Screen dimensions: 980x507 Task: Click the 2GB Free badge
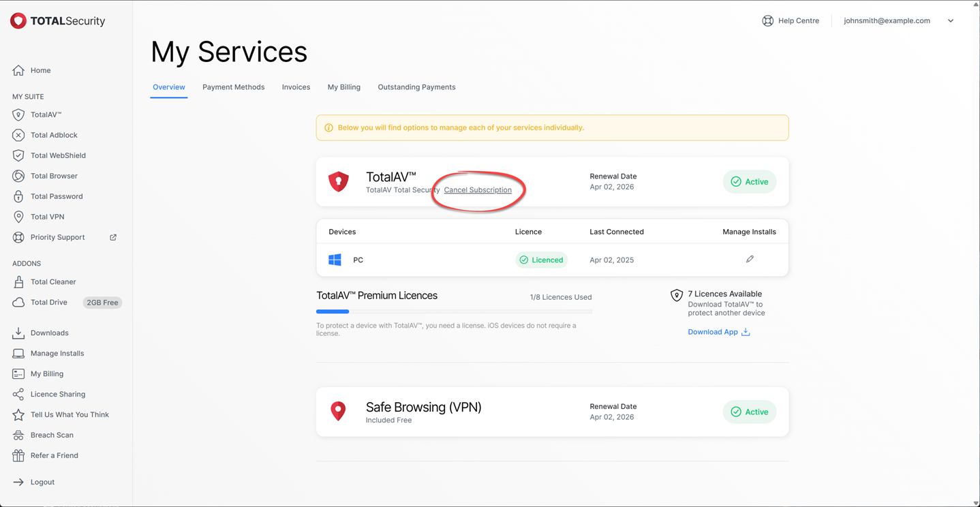click(x=102, y=303)
